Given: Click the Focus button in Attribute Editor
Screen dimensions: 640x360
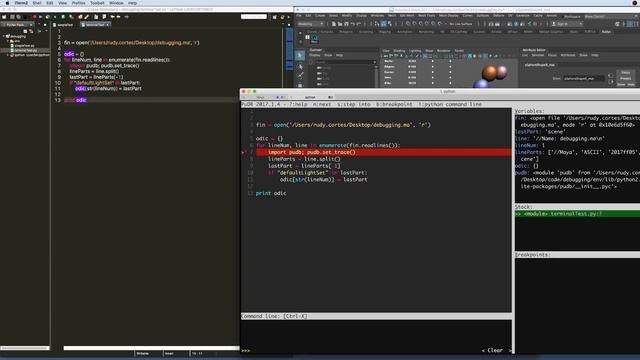Looking at the screenshot, I should click(626, 72).
